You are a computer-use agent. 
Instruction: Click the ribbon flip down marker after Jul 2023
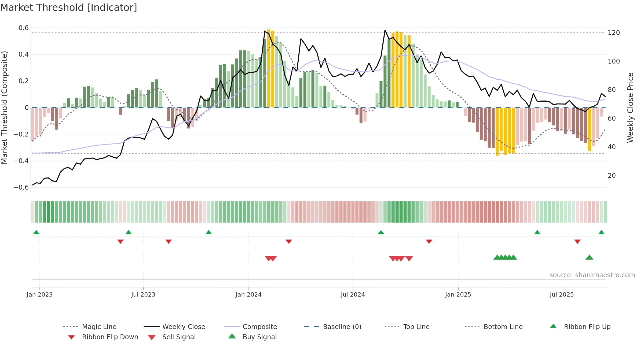click(x=169, y=242)
